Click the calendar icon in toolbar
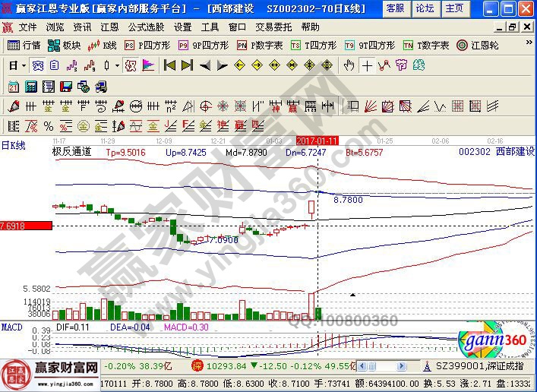 (x=13, y=86)
